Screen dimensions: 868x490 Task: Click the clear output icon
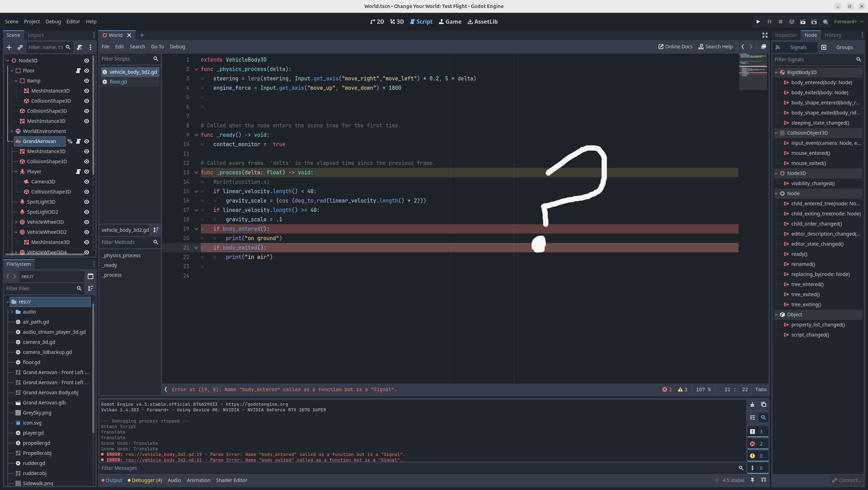tap(752, 404)
